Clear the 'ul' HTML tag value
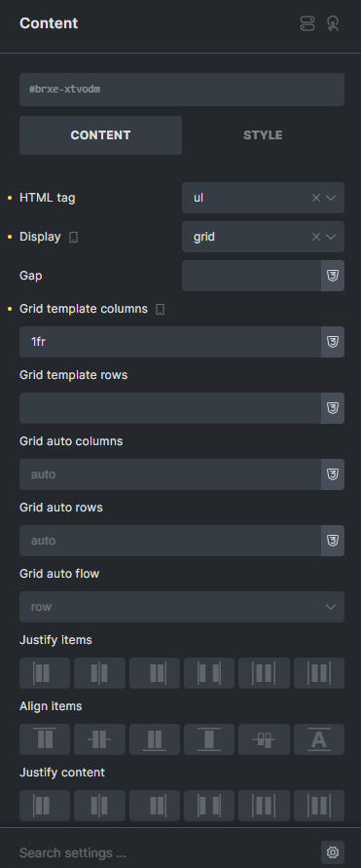This screenshot has height=868, width=361. click(x=316, y=198)
